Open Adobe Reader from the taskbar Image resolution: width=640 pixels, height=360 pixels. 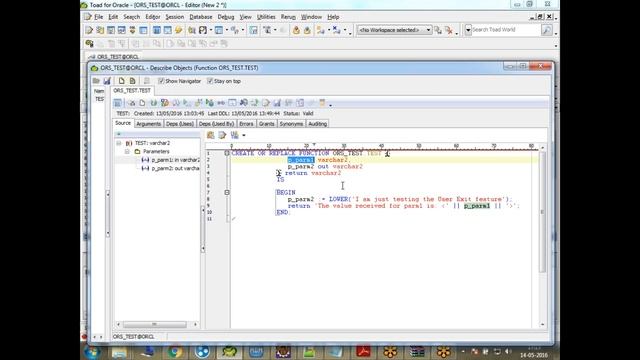tap(363, 352)
